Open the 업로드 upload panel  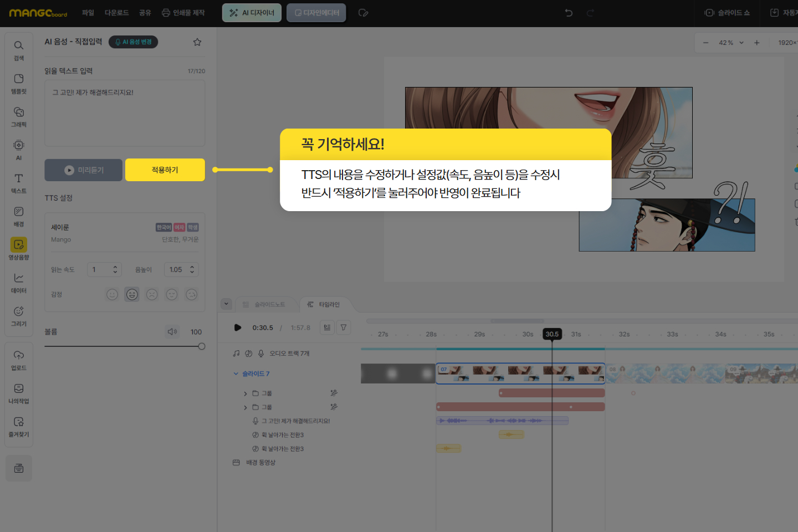pos(18,360)
